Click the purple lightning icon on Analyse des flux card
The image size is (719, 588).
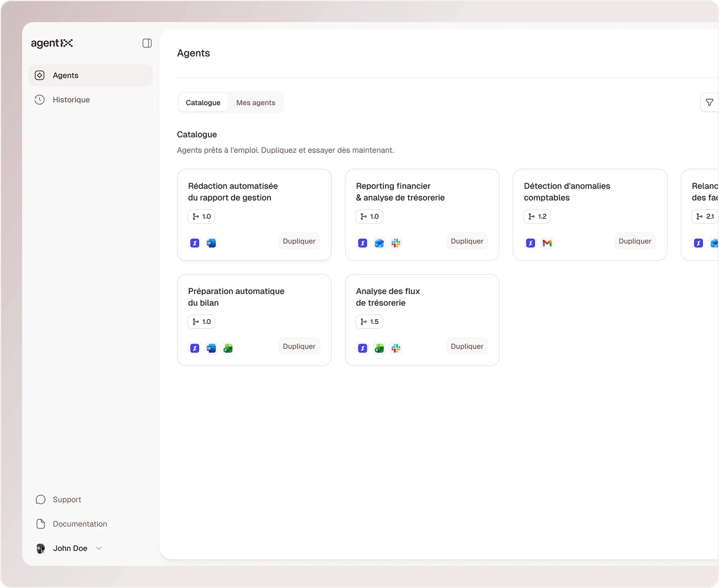coord(362,348)
